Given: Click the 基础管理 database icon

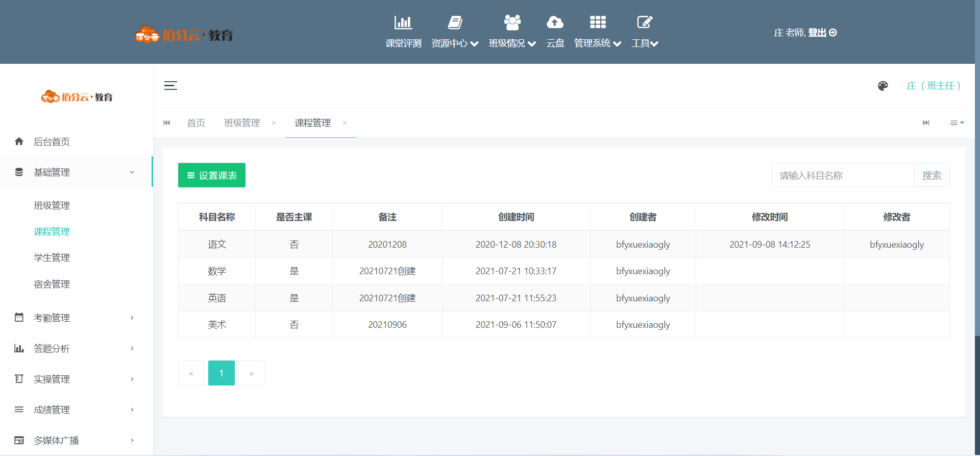Looking at the screenshot, I should (19, 172).
